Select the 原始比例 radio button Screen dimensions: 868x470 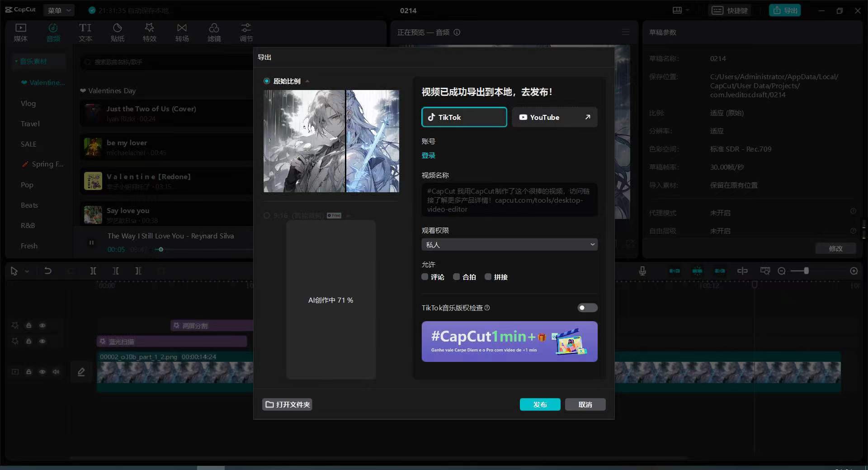267,81
